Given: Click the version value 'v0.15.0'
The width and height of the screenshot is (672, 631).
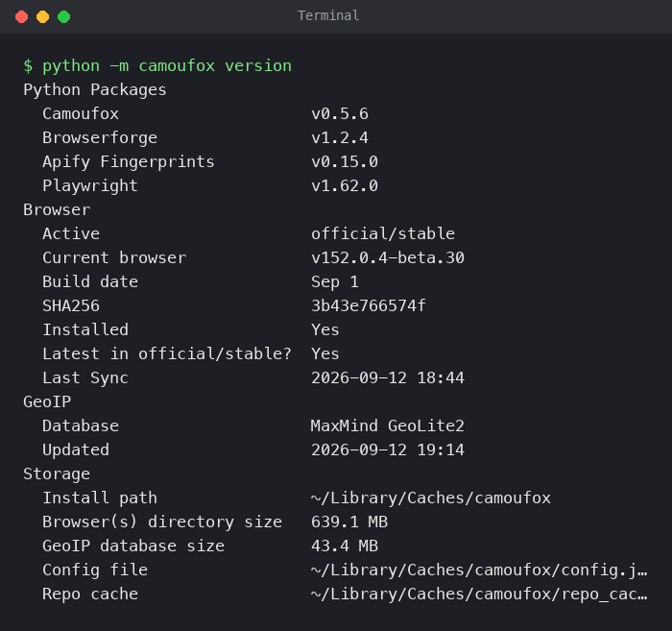Looking at the screenshot, I should [x=345, y=162].
